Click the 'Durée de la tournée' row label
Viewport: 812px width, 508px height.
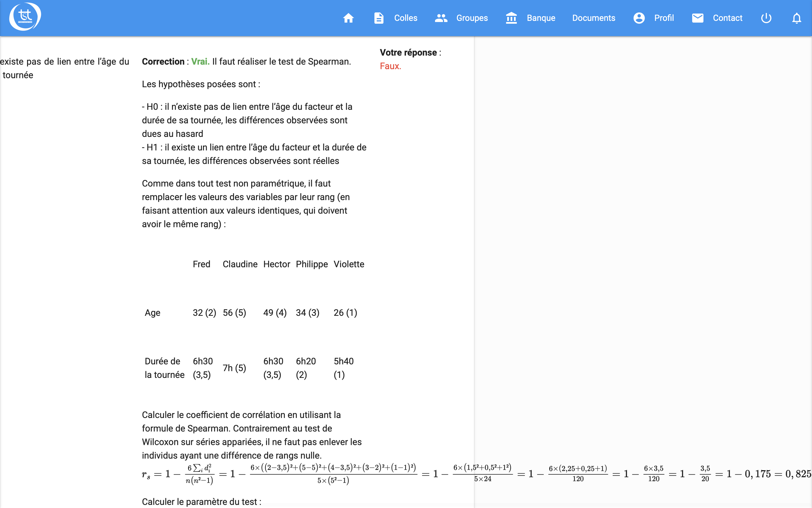(x=164, y=368)
